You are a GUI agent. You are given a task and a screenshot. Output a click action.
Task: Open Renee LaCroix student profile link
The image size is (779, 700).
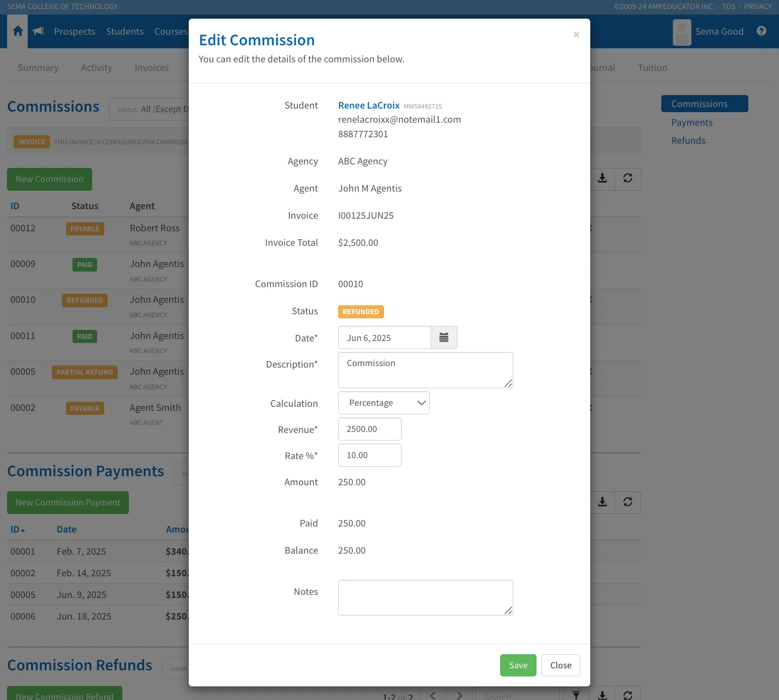coord(369,105)
